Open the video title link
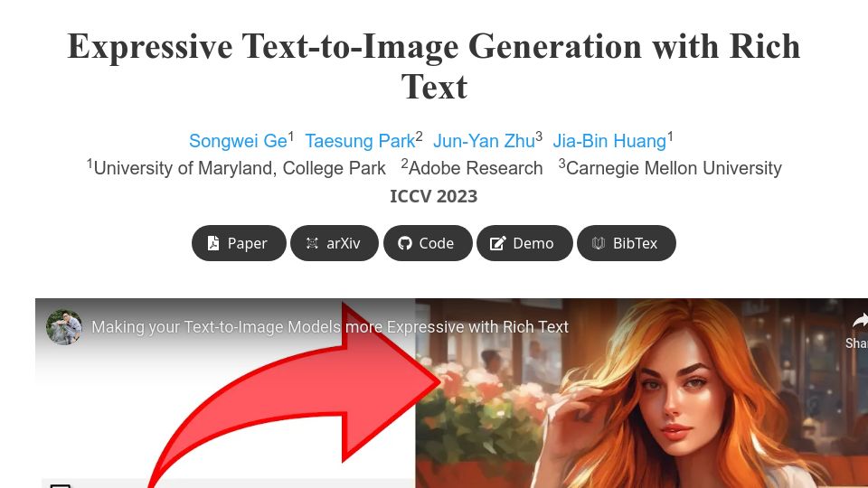Screen dimensions: 868x488 (x=330, y=327)
